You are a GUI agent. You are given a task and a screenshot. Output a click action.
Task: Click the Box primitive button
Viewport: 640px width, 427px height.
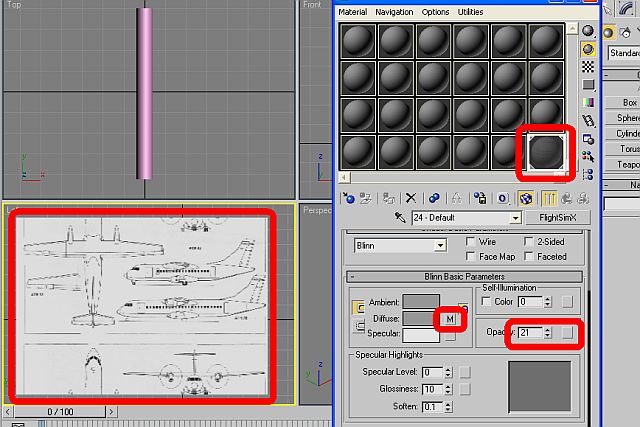pos(622,102)
